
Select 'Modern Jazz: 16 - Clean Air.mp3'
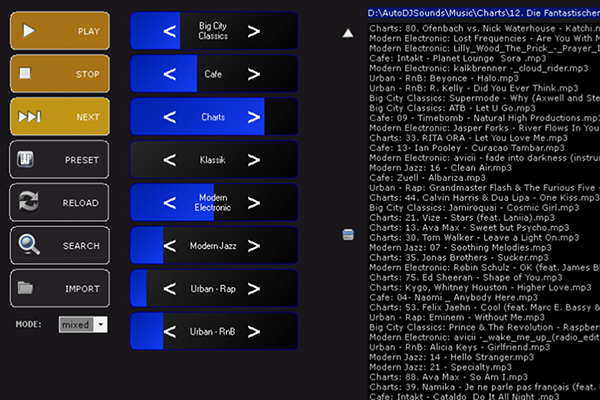pyautogui.click(x=440, y=168)
